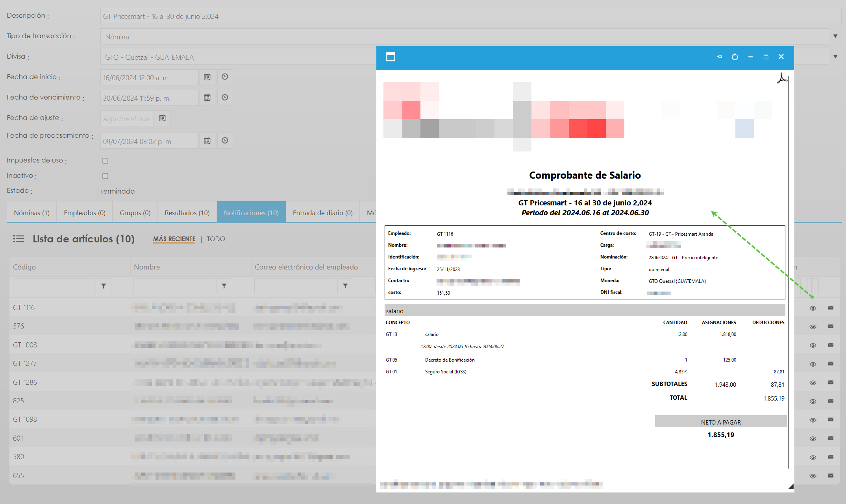Send email for row GT 1098
This screenshot has height=504, width=846.
(x=831, y=419)
